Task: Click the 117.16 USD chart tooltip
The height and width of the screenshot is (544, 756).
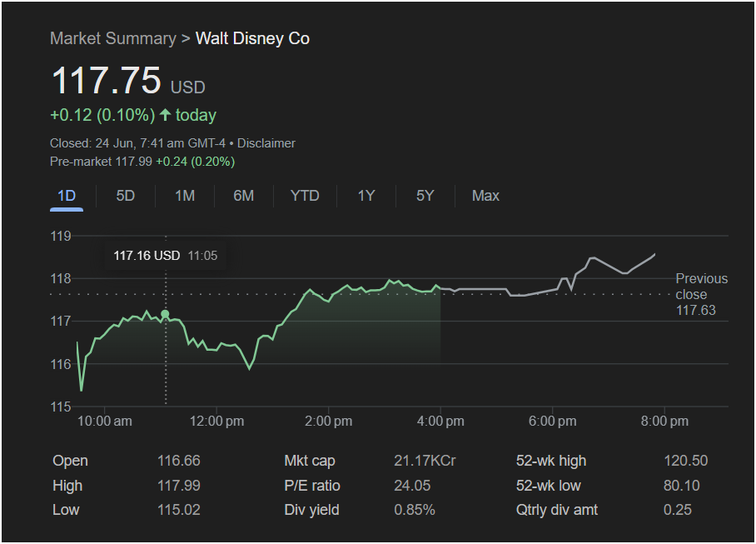Action: [x=166, y=256]
